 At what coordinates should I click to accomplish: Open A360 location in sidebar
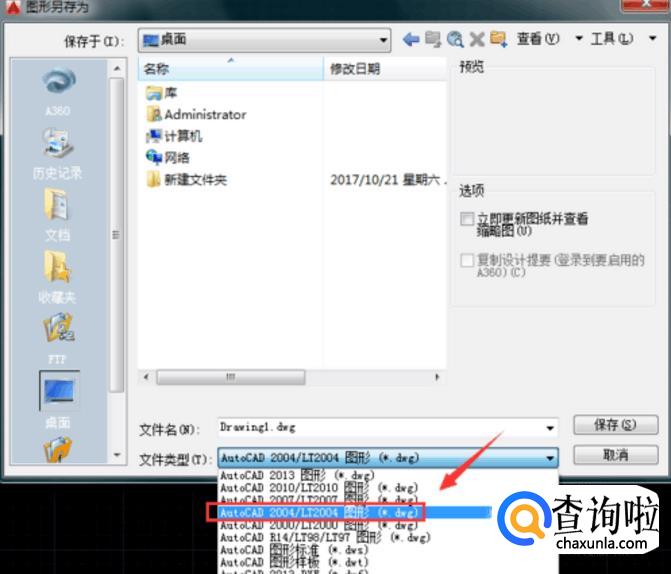58,92
